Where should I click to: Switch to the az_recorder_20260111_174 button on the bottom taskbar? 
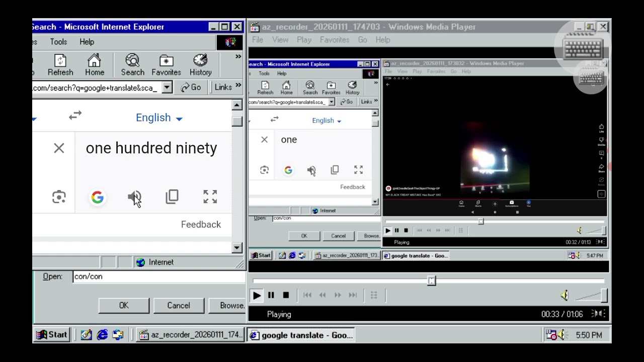coord(190,335)
